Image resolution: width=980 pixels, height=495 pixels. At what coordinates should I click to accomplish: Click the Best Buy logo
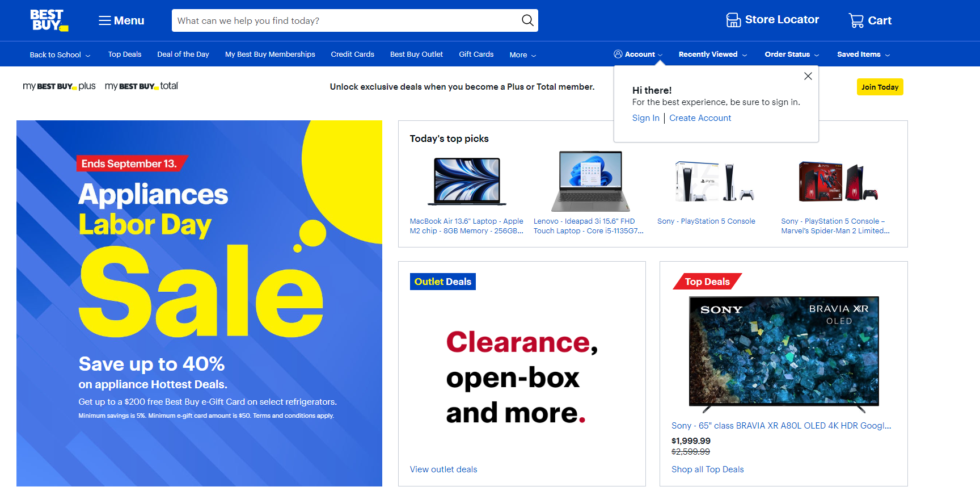tap(49, 20)
